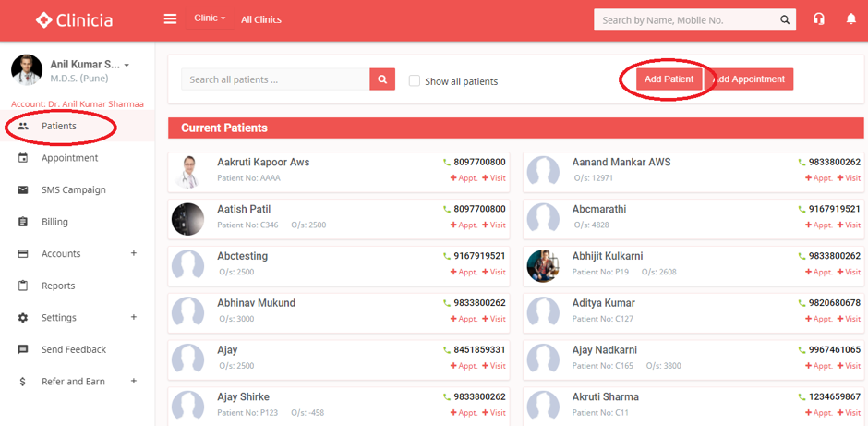Click SMS Campaign envelope icon
868x426 pixels.
(23, 190)
